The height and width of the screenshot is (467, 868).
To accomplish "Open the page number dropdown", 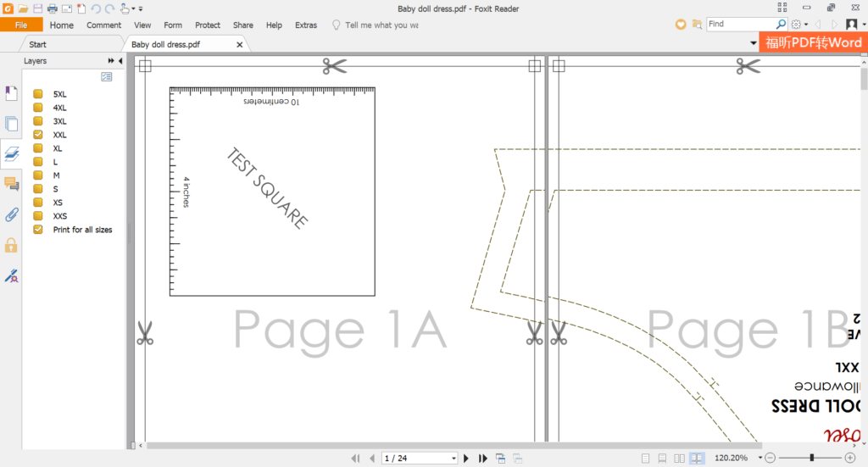I will click(453, 459).
